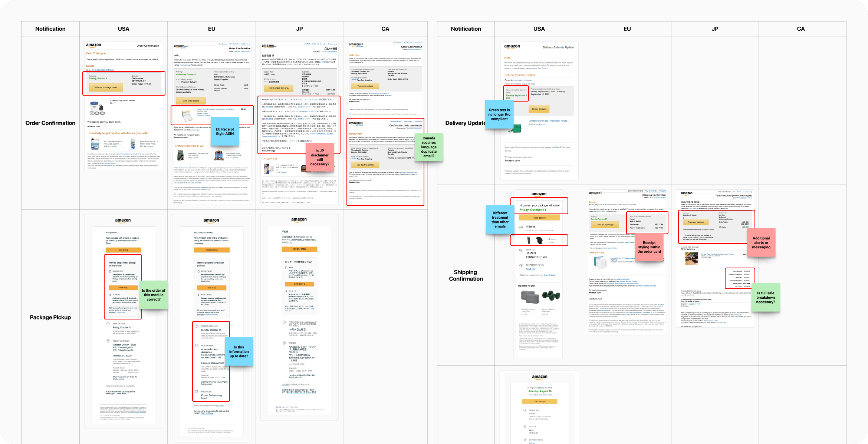Screen dimensions: 868x444
Task: Select the jeans thumbnail in Hi James email
Action: [529, 240]
